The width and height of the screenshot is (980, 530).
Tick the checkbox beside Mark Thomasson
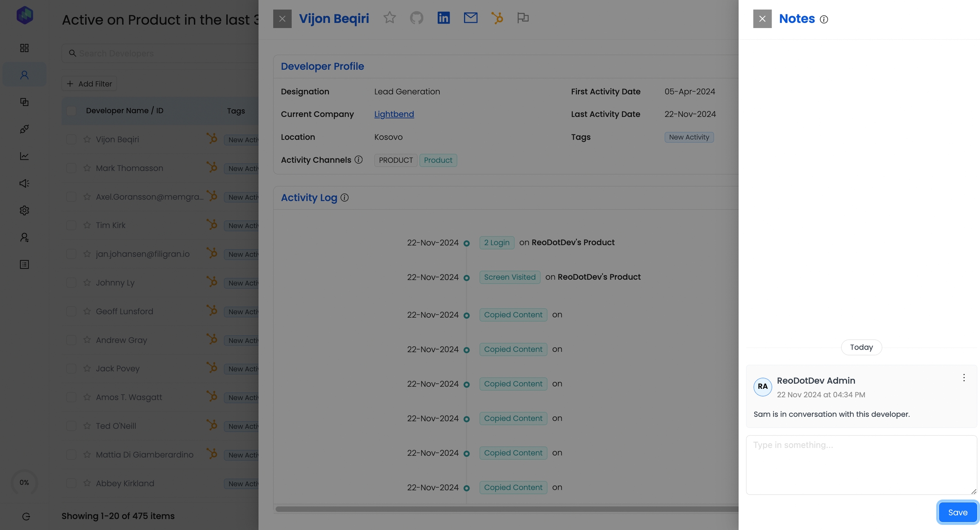71,168
